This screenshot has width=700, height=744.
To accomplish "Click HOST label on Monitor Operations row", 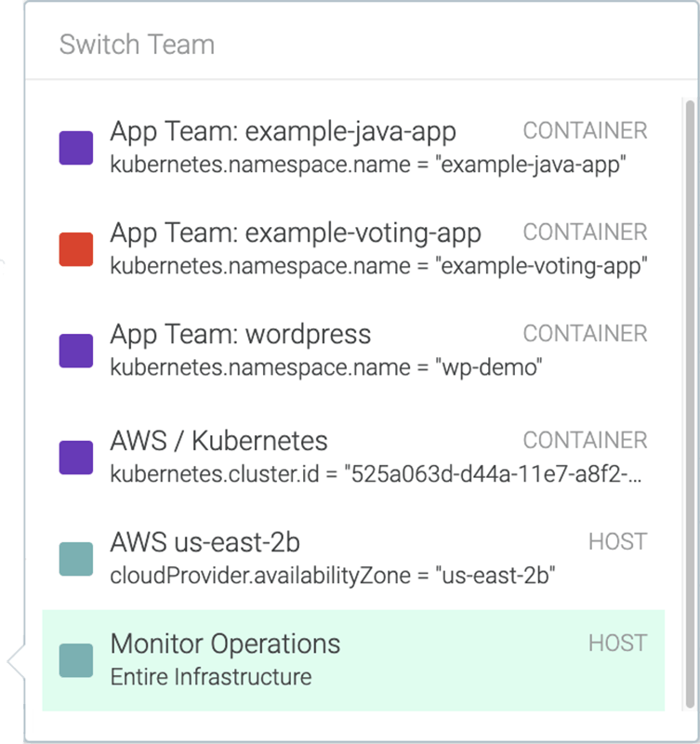I will tap(618, 644).
